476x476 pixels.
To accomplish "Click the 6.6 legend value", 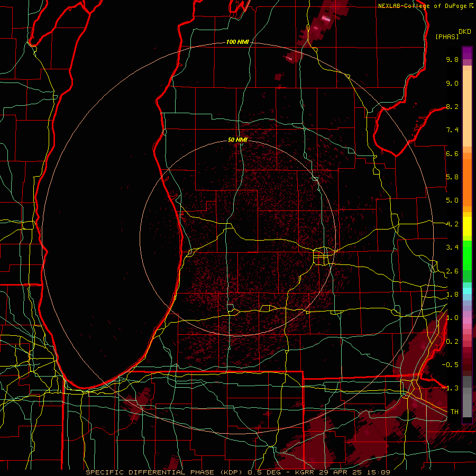I will coord(452,153).
